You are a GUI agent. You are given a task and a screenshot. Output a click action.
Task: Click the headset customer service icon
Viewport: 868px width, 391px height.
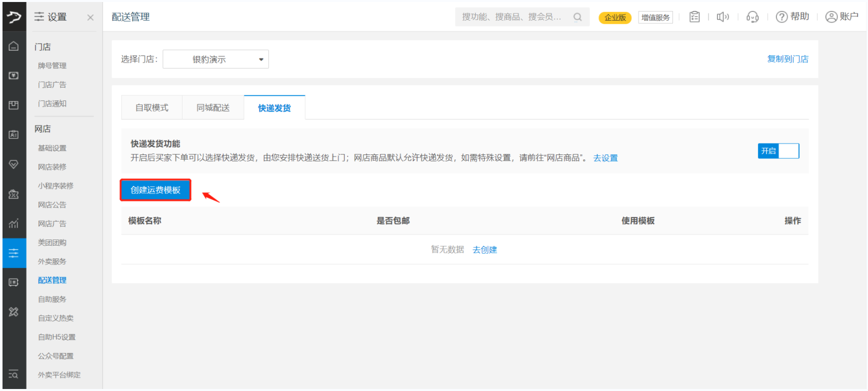coord(752,17)
